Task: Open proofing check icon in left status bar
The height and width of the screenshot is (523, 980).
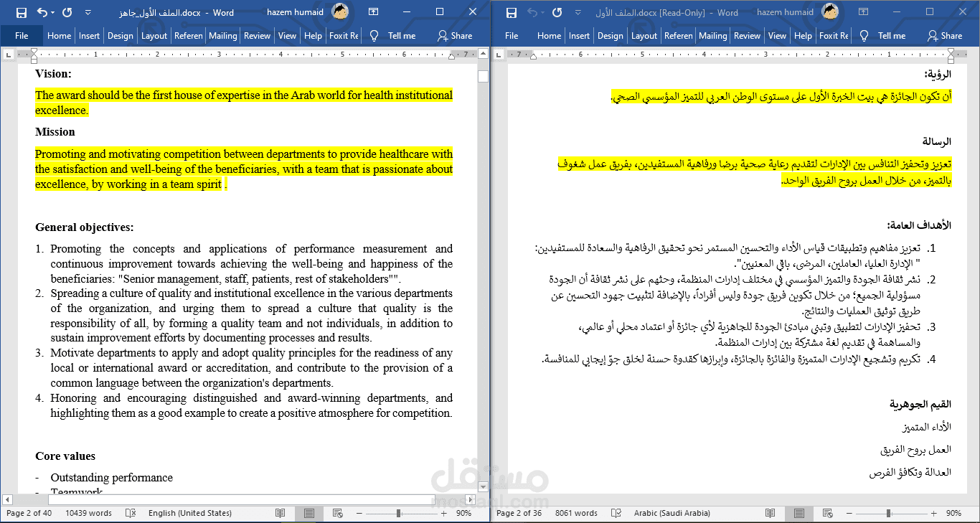Action: [131, 513]
